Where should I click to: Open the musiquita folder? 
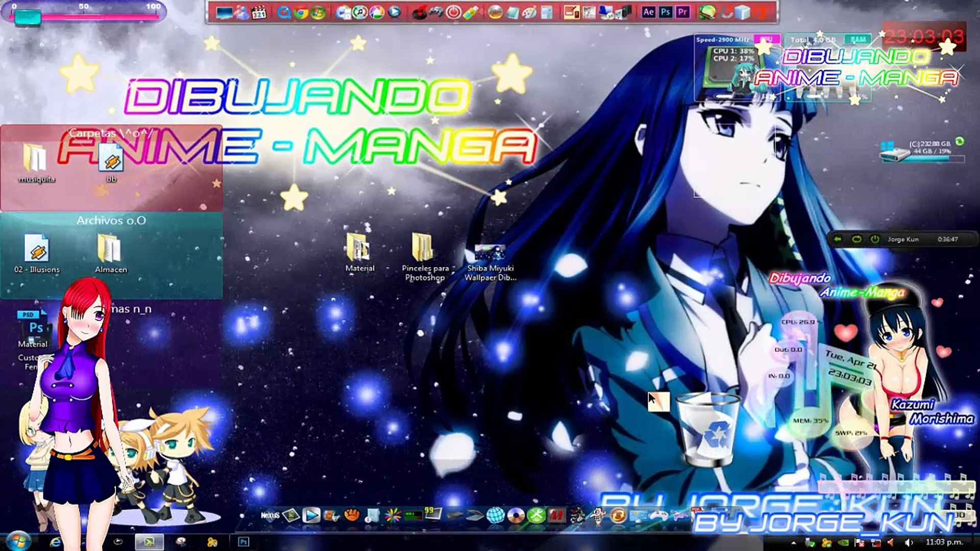pyautogui.click(x=36, y=163)
